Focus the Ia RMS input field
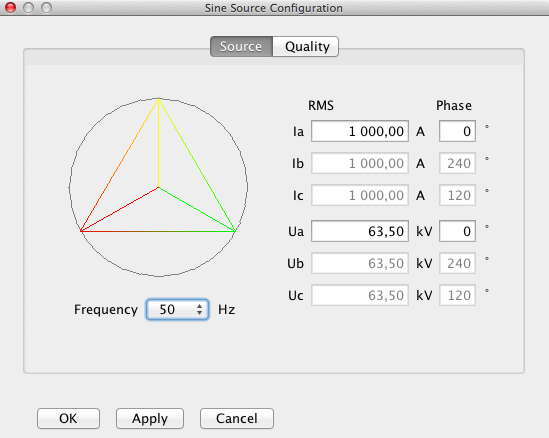549x438 pixels. point(360,131)
